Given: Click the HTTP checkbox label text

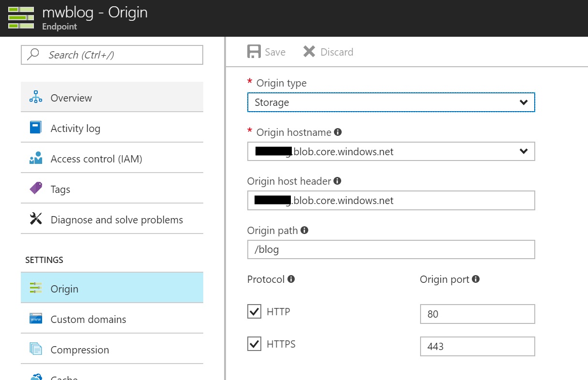Looking at the screenshot, I should [278, 312].
